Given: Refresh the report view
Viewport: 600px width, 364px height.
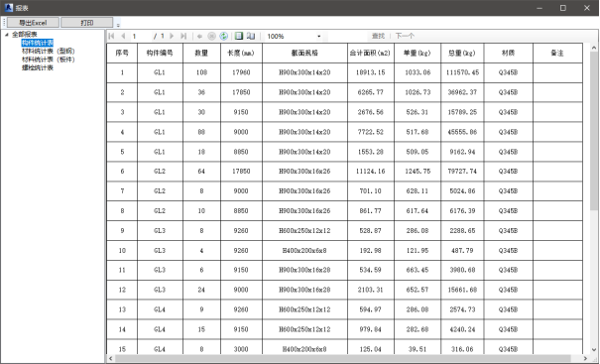Looking at the screenshot, I should click(x=224, y=36).
